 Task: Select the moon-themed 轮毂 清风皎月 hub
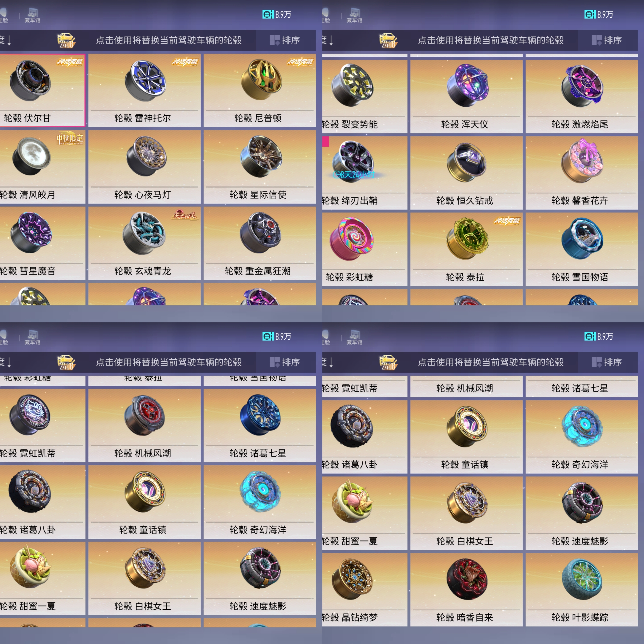[42, 167]
